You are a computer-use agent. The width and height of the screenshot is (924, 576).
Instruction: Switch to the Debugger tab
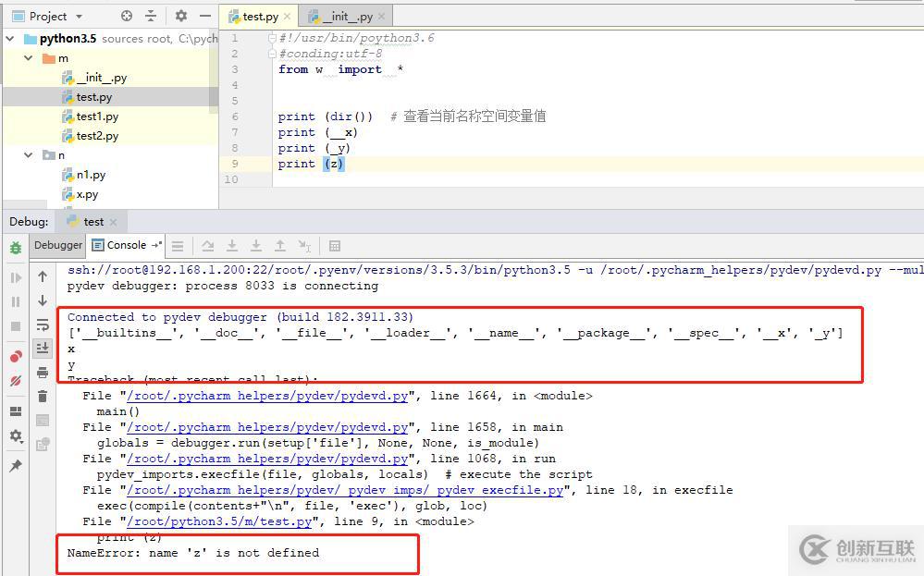58,245
